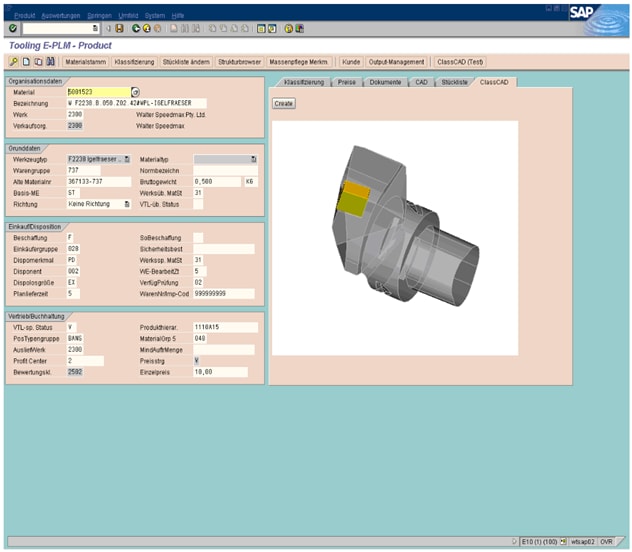Click the Materialstamm button
This screenshot has width=632, height=552.
(85, 62)
